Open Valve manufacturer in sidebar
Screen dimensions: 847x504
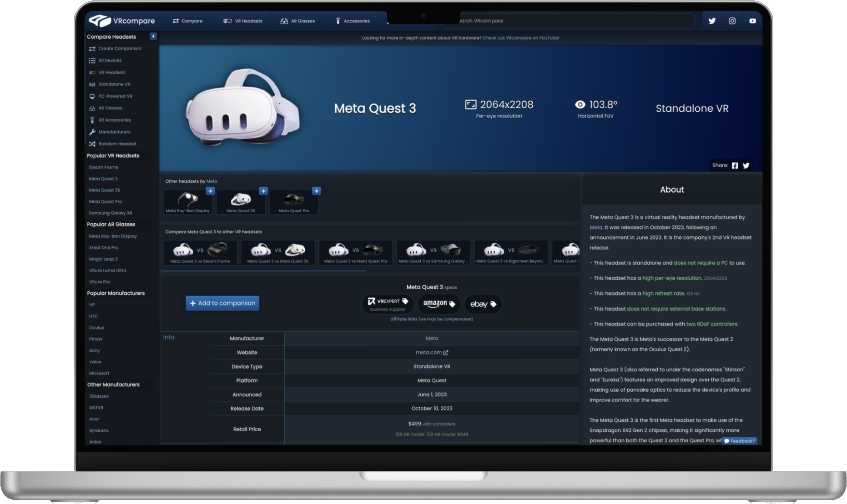[x=95, y=362]
